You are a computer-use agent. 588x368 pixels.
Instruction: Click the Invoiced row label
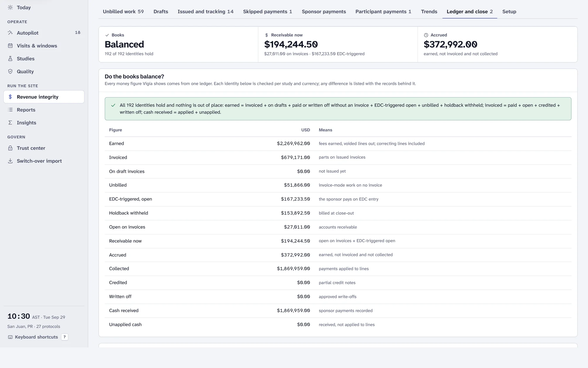click(x=118, y=158)
